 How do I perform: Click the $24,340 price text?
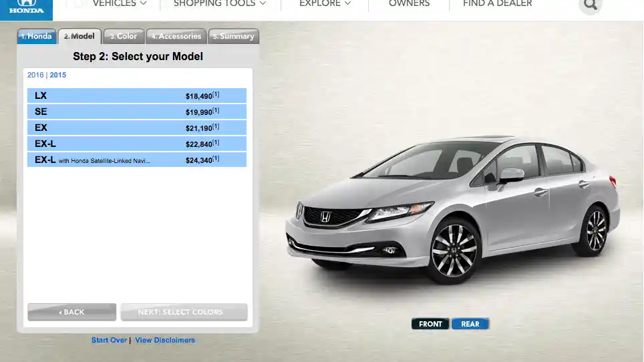(199, 160)
